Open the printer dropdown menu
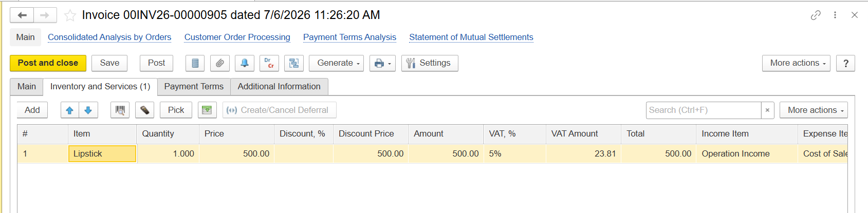This screenshot has width=868, height=213. pos(382,63)
